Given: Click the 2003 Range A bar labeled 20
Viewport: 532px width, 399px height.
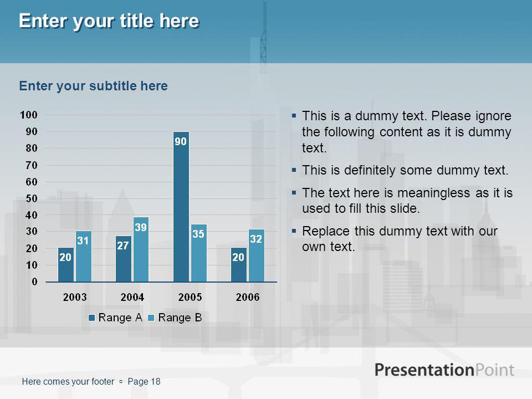Looking at the screenshot, I should click(x=66, y=265).
